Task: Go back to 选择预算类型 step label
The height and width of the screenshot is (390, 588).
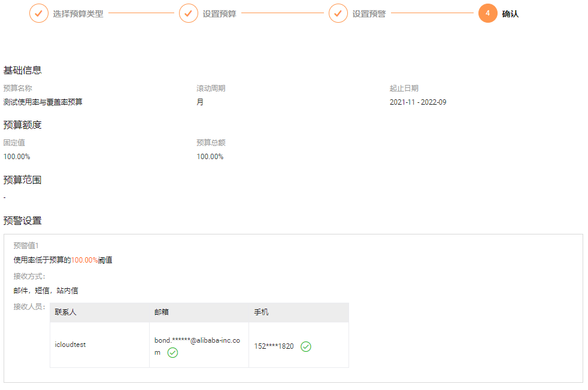Action: pos(78,14)
